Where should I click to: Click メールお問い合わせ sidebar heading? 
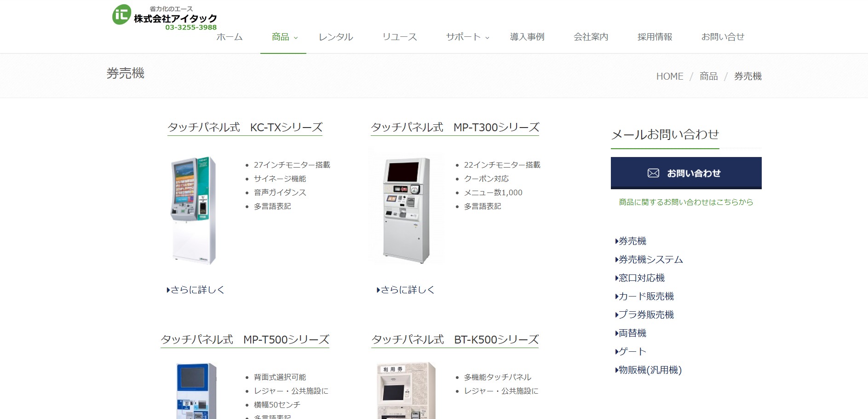[x=665, y=134]
